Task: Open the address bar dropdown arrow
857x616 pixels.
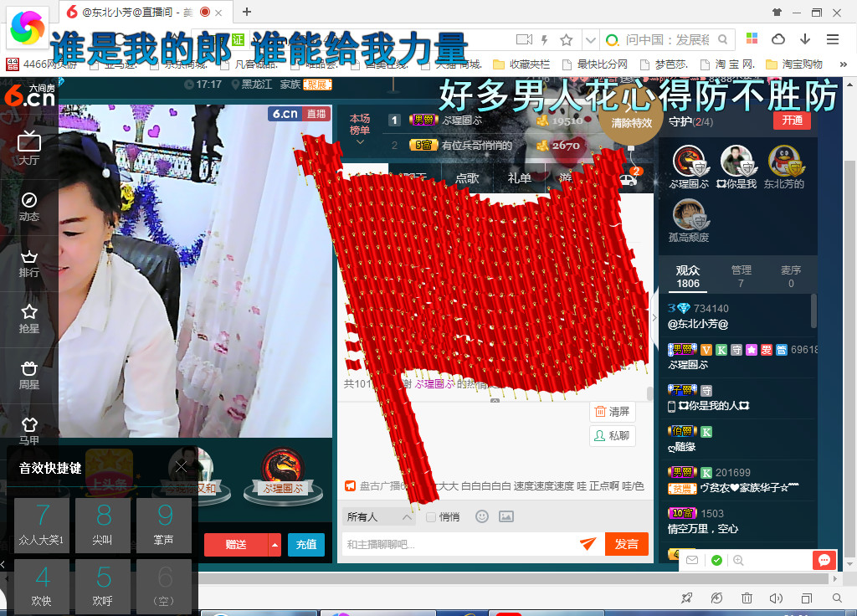Action: click(x=590, y=39)
